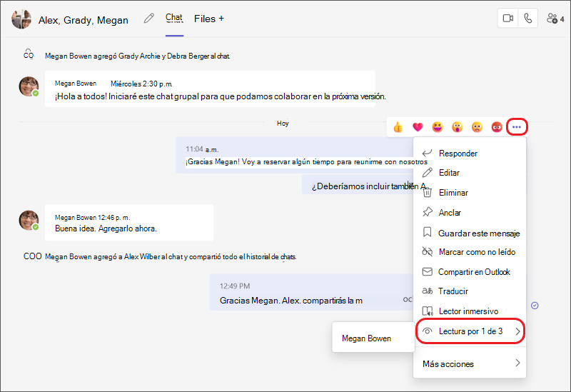
Task: Switch to the Files tab
Action: 205,19
